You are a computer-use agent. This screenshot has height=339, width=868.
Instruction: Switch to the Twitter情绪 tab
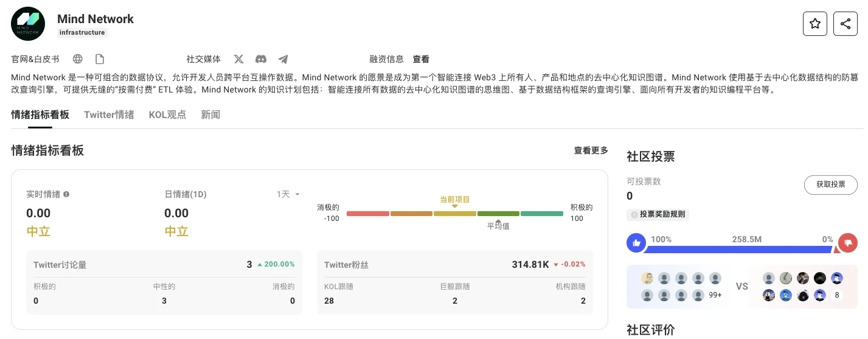109,114
